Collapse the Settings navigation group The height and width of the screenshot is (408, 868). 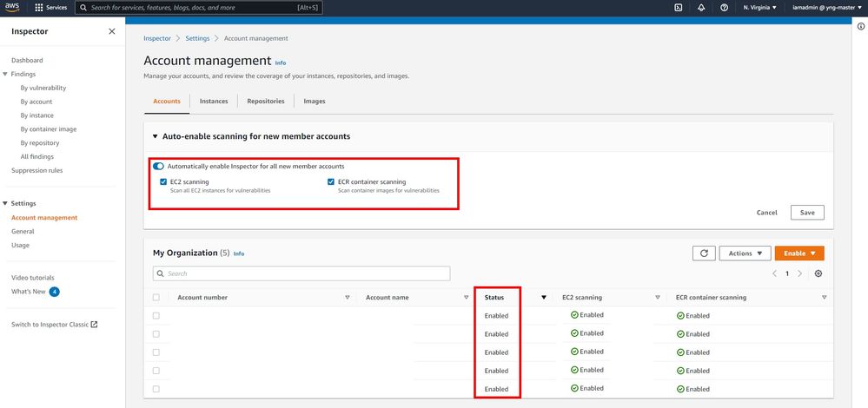5,203
